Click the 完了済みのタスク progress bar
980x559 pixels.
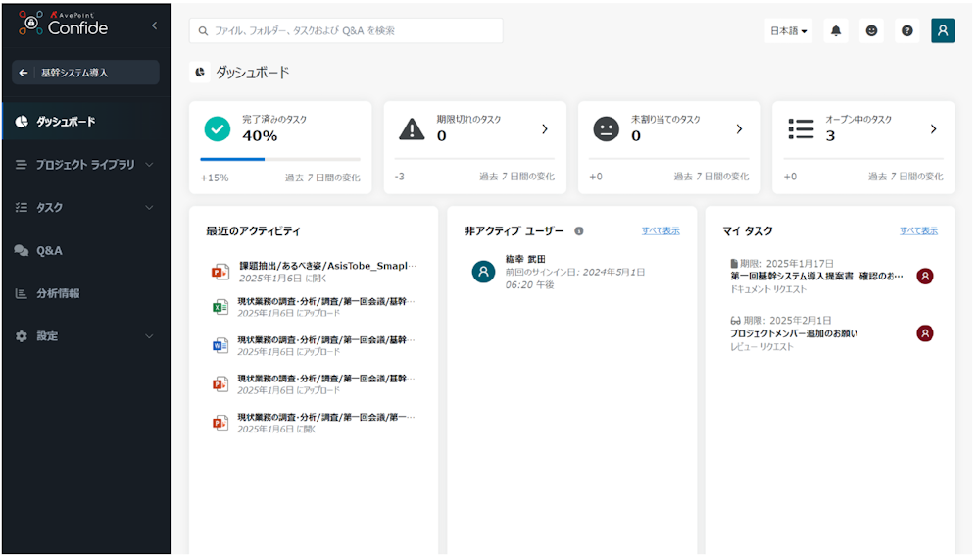pyautogui.click(x=279, y=159)
